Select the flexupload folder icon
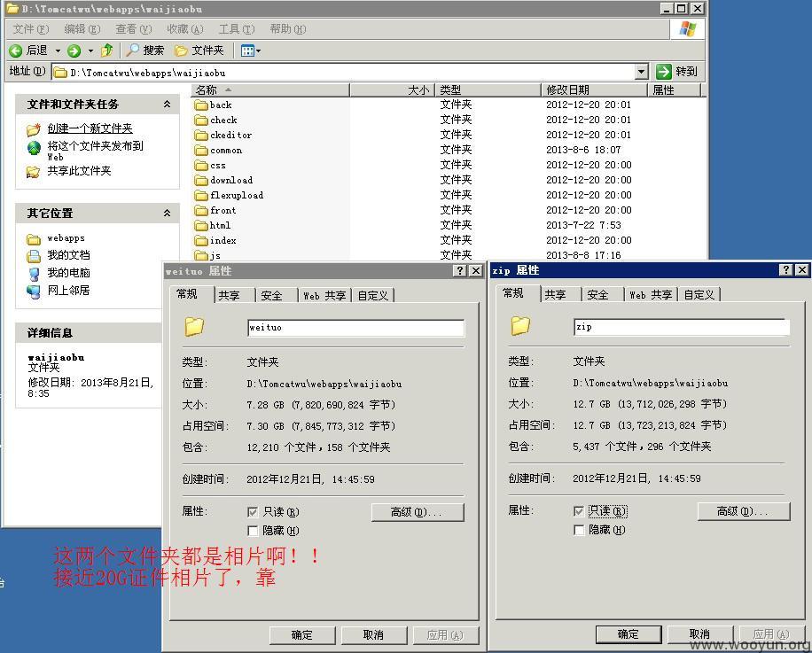The image size is (812, 653). click(x=201, y=195)
